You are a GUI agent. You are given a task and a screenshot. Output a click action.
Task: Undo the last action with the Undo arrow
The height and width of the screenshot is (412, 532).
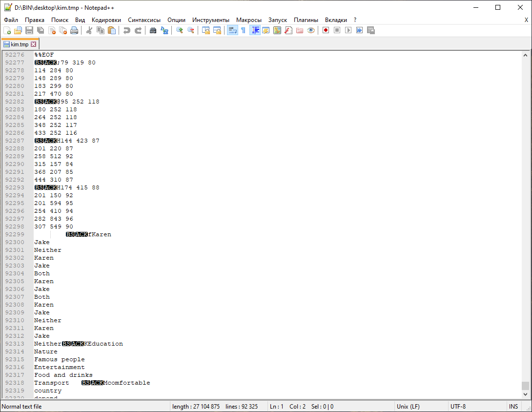click(x=127, y=31)
